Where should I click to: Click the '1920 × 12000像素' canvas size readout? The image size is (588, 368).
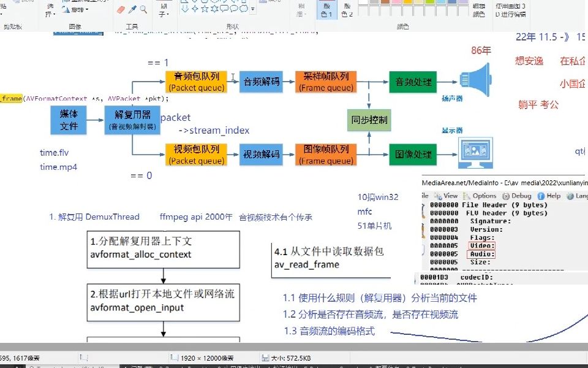[208, 358]
